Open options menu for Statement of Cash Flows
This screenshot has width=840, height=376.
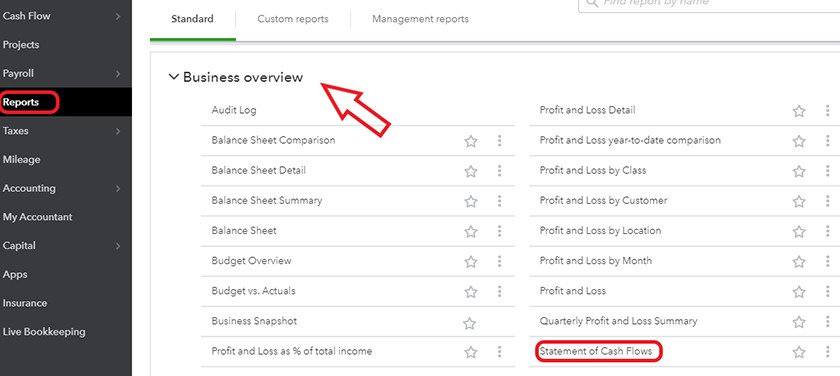pos(828,351)
